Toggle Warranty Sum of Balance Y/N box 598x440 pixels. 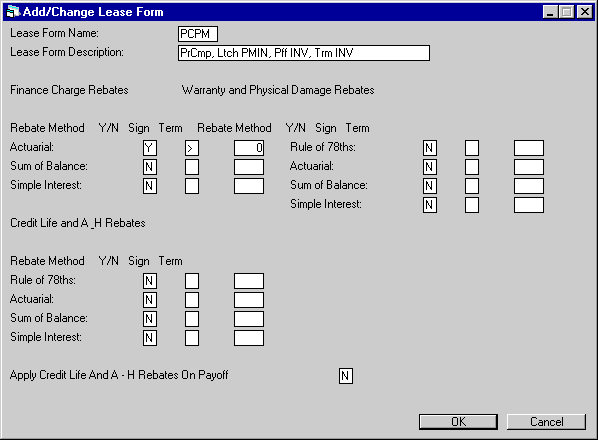tap(430, 186)
